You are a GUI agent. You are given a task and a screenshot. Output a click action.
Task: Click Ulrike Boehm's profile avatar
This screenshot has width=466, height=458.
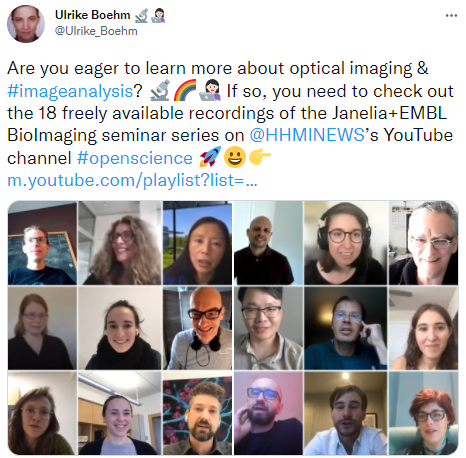pyautogui.click(x=26, y=24)
